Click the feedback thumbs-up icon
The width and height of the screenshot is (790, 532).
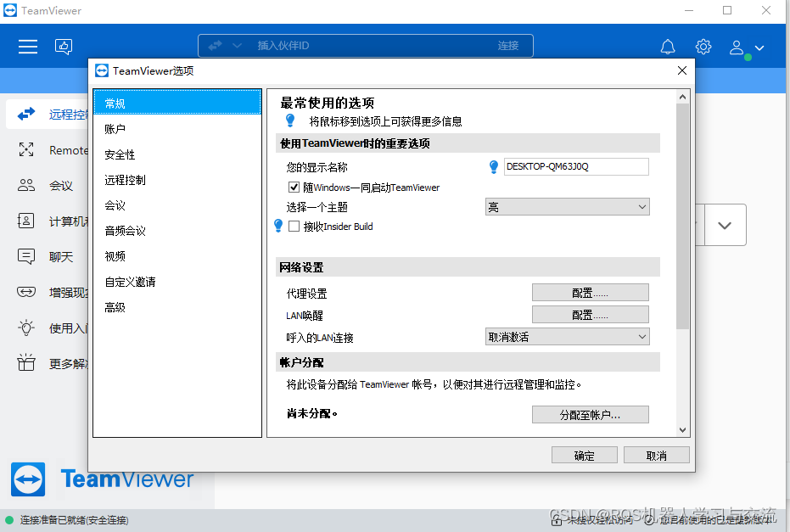pos(64,47)
